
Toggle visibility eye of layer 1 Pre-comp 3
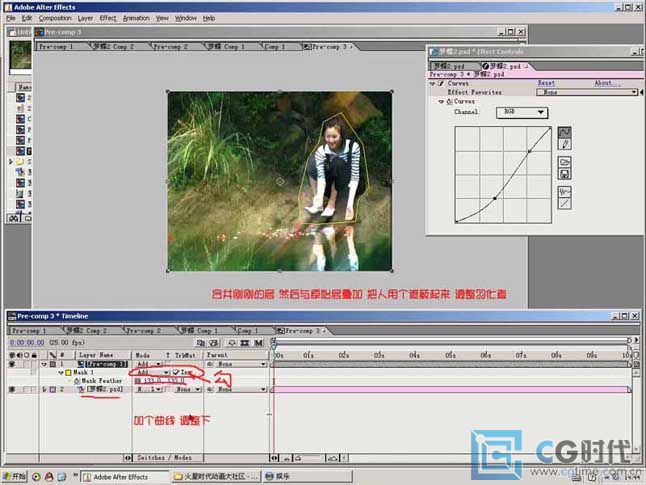12,364
